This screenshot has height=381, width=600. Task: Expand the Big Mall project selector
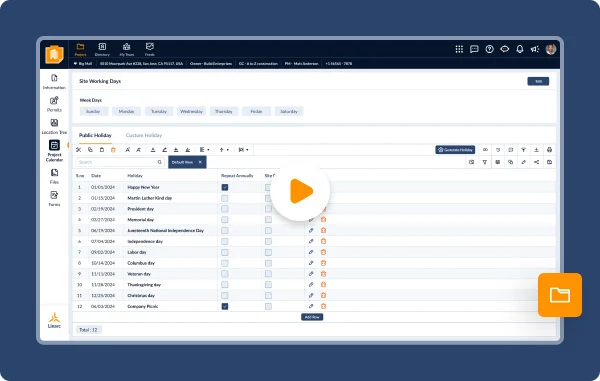pos(83,64)
